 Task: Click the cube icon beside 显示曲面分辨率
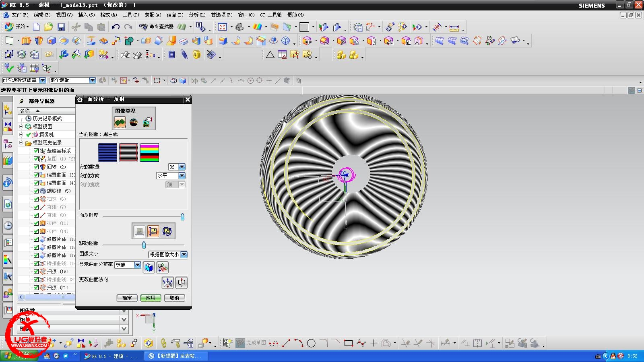(149, 267)
